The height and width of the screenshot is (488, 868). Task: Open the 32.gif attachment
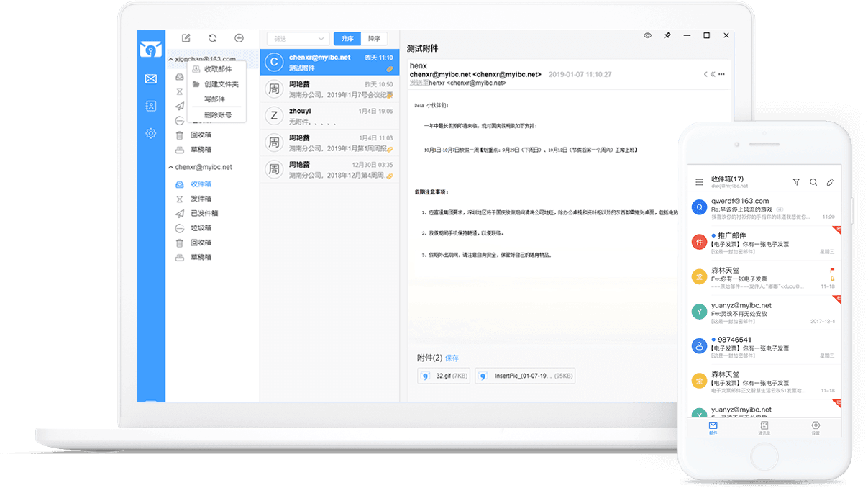pos(444,376)
